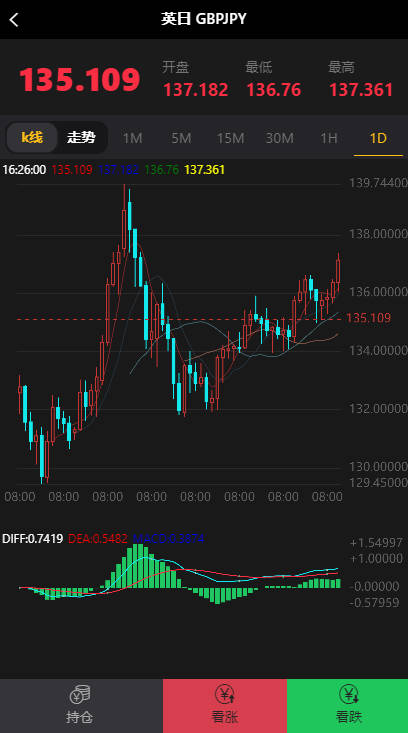Open the 持仓 positions button
This screenshot has height=733, width=408.
click(x=81, y=706)
